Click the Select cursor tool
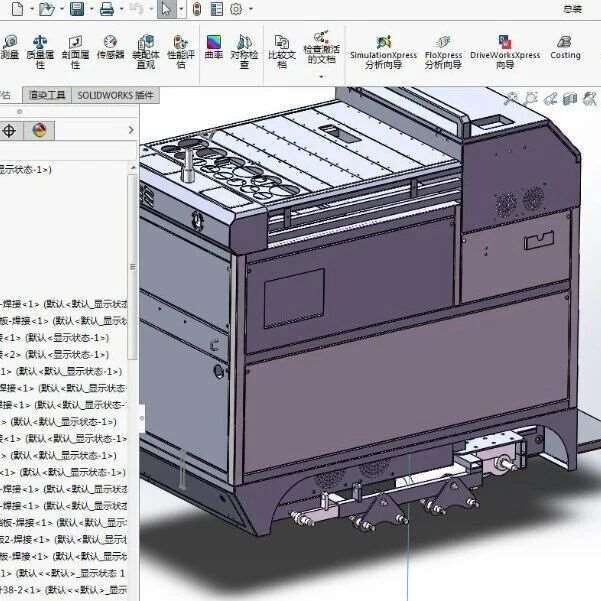Image resolution: width=601 pixels, height=601 pixels. [166, 8]
